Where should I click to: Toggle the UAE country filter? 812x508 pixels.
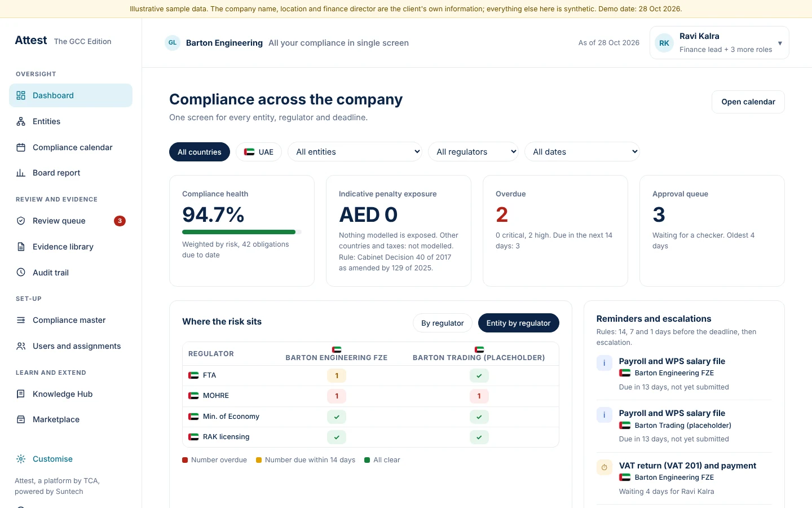[x=259, y=152]
